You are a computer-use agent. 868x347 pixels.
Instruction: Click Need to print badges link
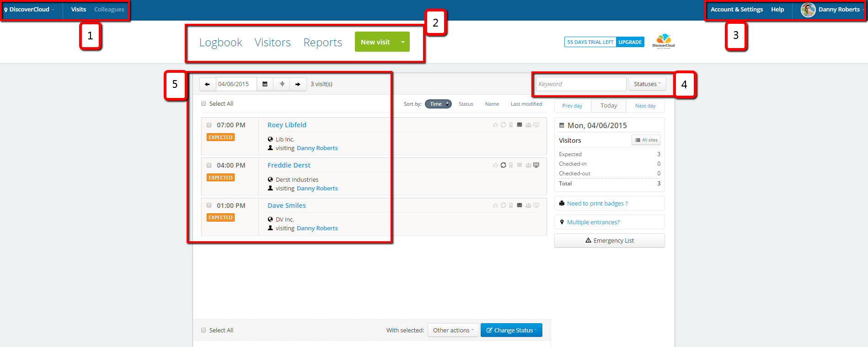coord(597,204)
